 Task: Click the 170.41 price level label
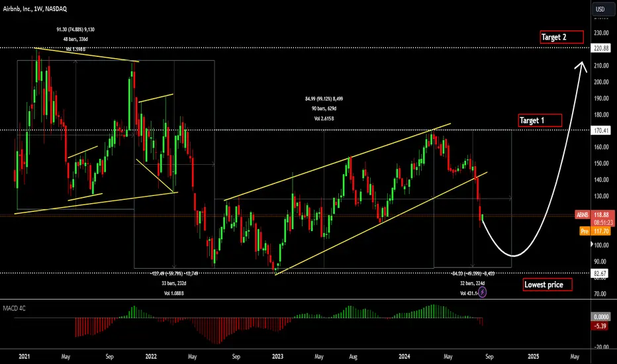coord(601,130)
